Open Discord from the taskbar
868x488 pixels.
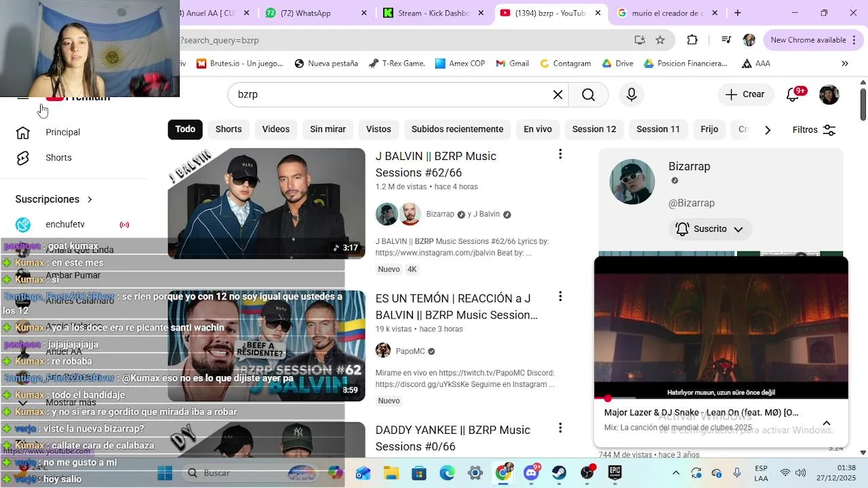click(x=532, y=472)
